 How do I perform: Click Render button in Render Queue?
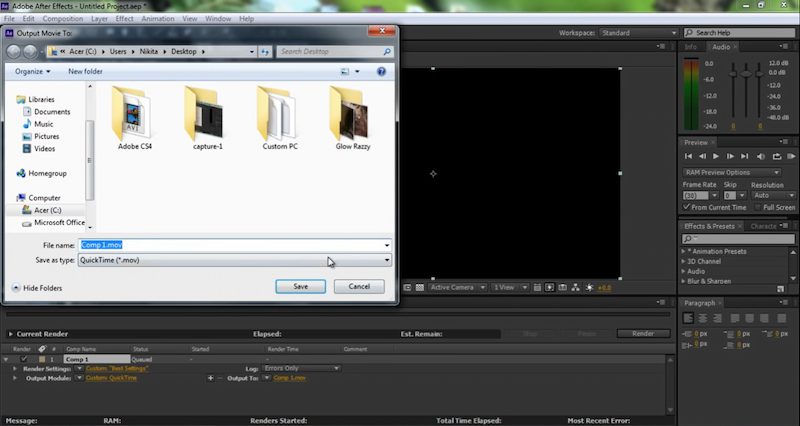coord(643,334)
